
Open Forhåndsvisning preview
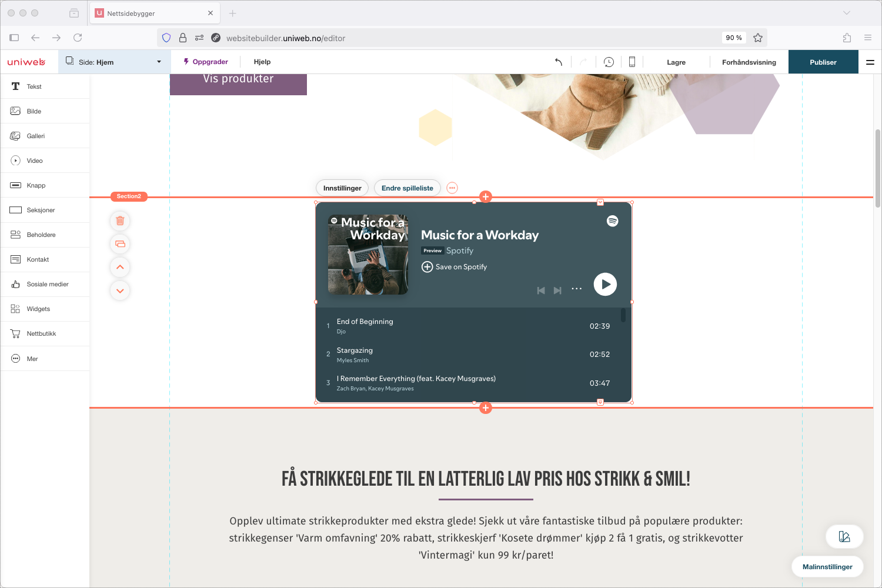point(749,62)
